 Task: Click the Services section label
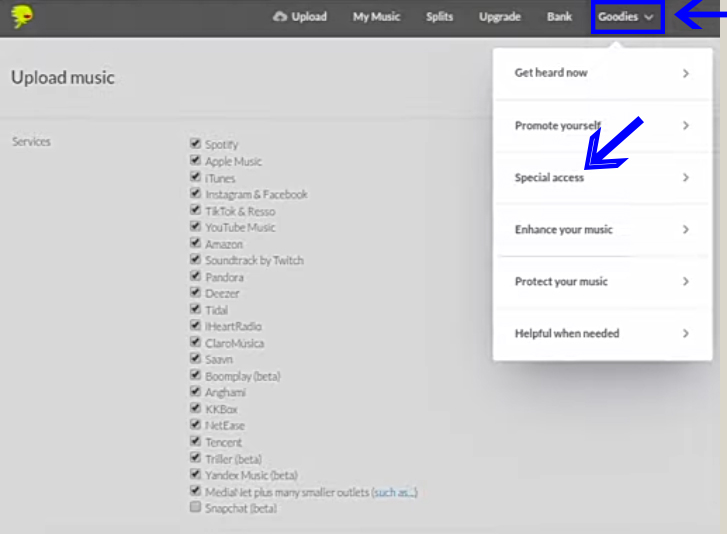(32, 141)
